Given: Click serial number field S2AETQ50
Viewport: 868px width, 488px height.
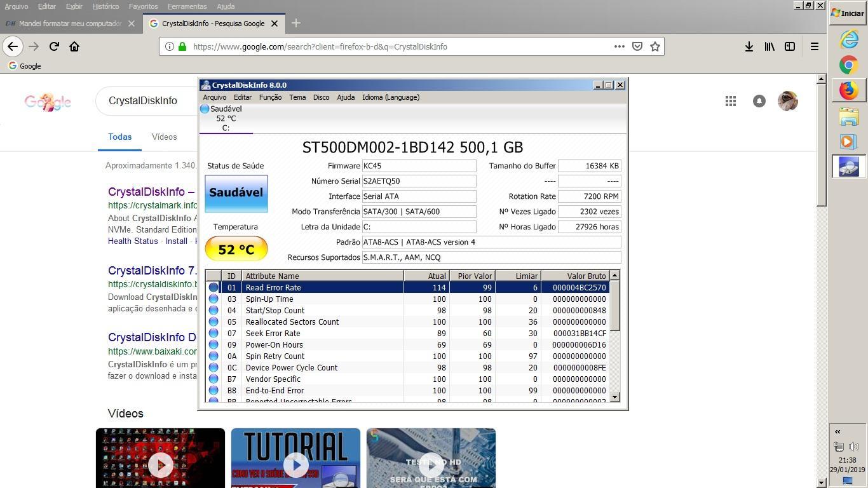Looking at the screenshot, I should 419,181.
